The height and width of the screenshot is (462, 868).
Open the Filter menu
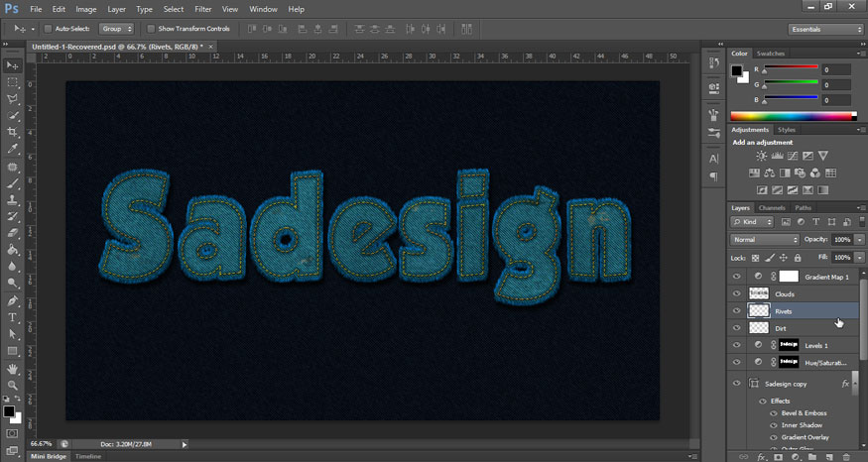203,9
